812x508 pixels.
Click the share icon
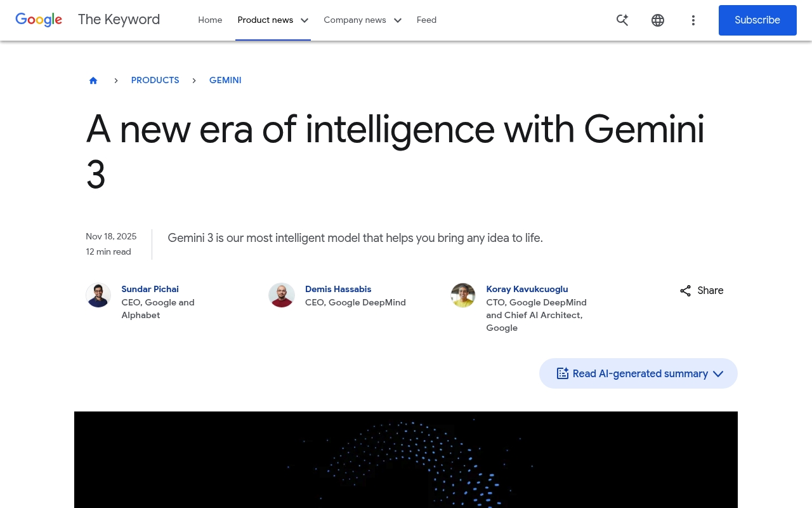686,291
